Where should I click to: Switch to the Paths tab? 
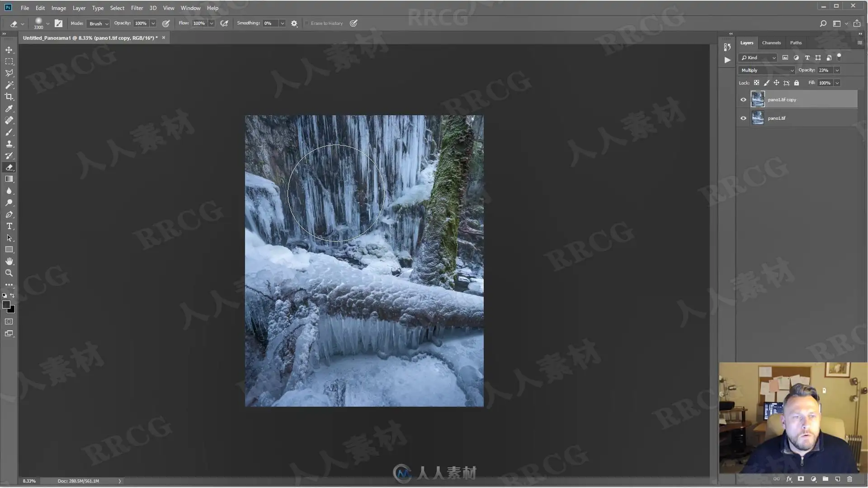(796, 43)
